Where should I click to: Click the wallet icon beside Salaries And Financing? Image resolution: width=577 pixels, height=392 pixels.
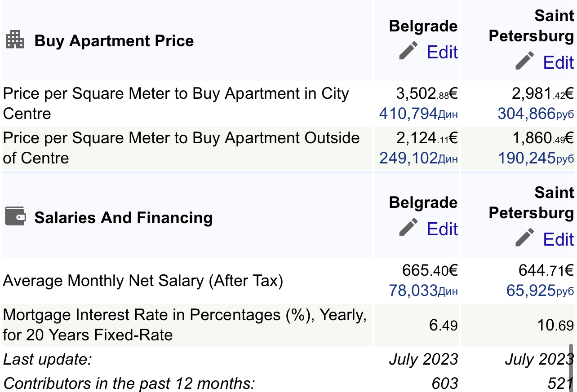click(15, 216)
